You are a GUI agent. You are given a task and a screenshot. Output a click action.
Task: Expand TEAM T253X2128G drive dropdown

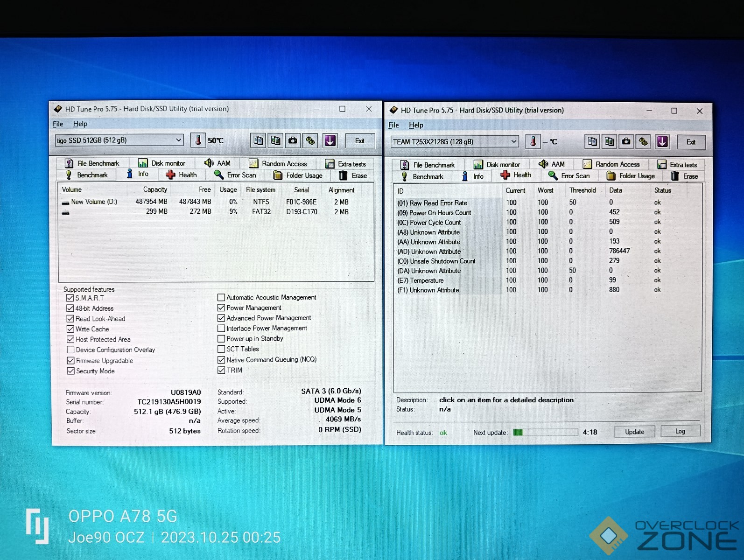click(x=513, y=141)
